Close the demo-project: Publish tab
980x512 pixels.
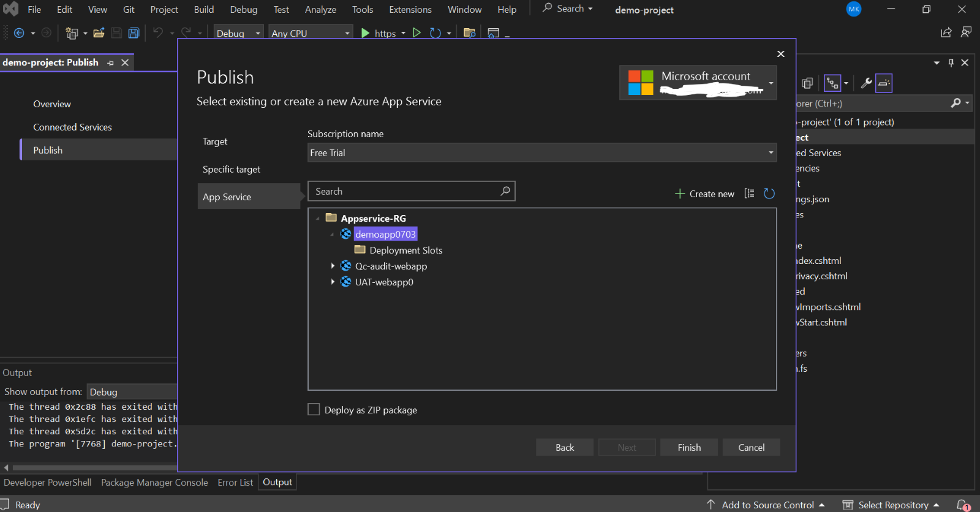point(125,62)
